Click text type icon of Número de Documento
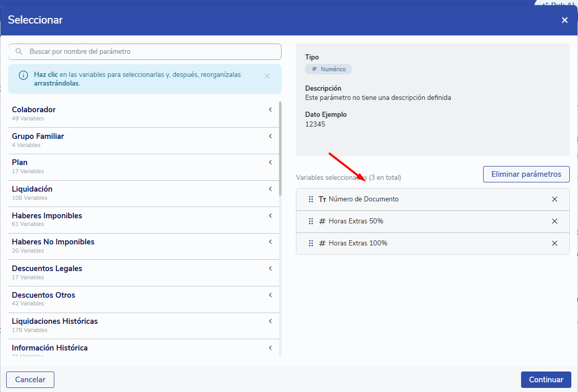 (322, 199)
